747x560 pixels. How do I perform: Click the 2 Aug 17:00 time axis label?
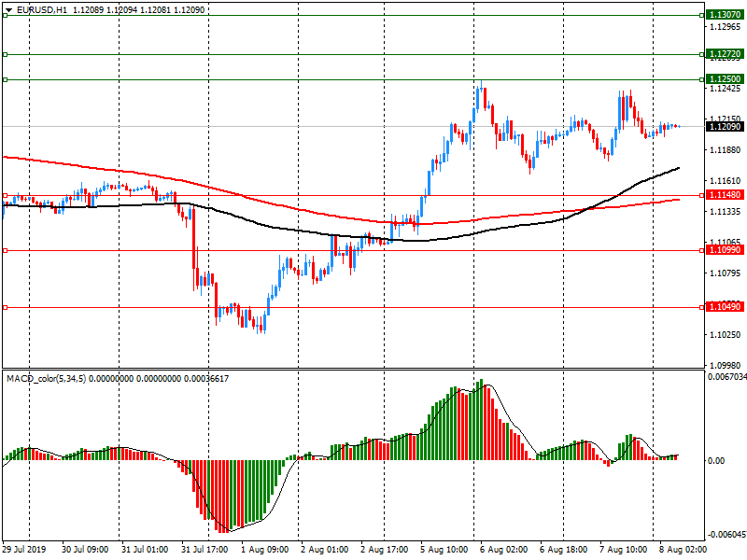(384, 550)
